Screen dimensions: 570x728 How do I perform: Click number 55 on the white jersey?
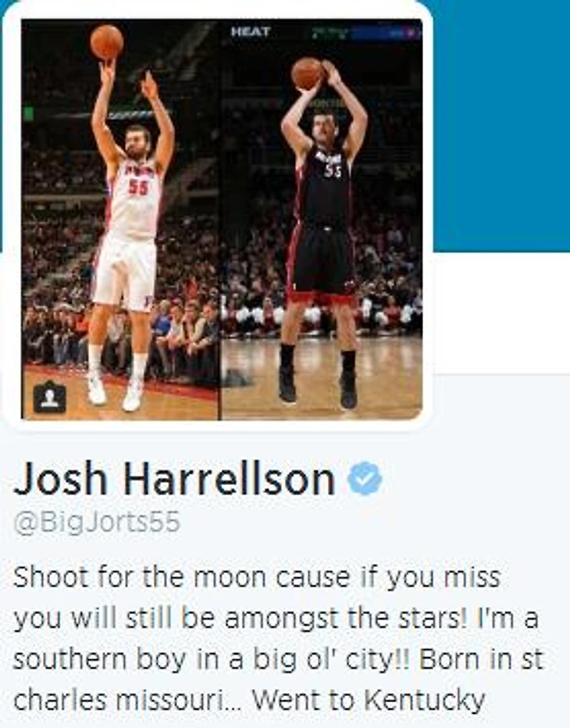[x=138, y=187]
